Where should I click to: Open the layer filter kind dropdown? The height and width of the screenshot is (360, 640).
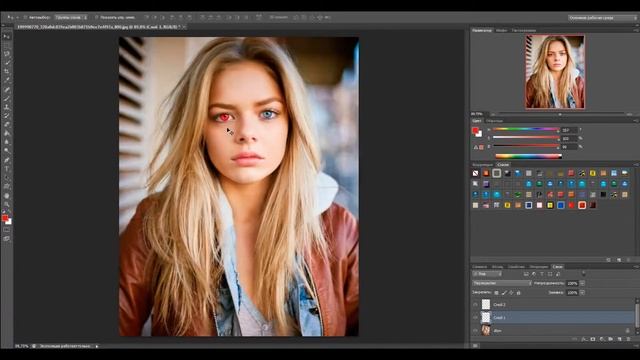coord(487,274)
